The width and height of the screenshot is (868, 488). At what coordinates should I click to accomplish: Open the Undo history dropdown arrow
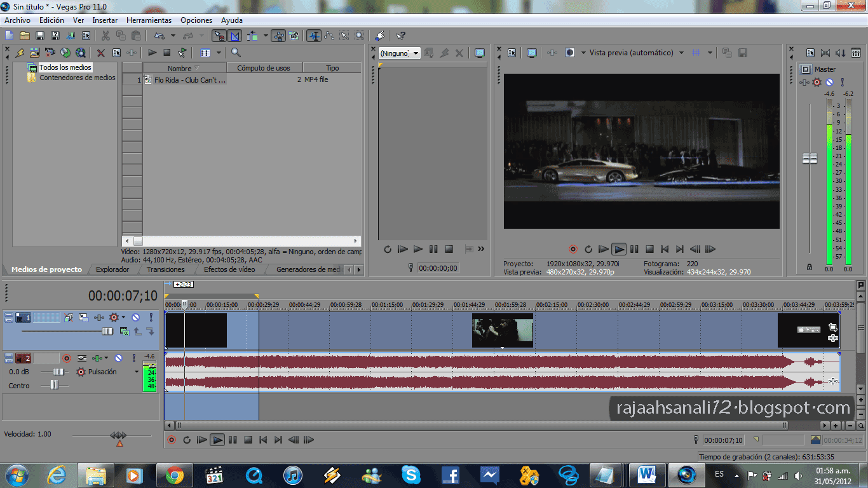[x=173, y=36]
